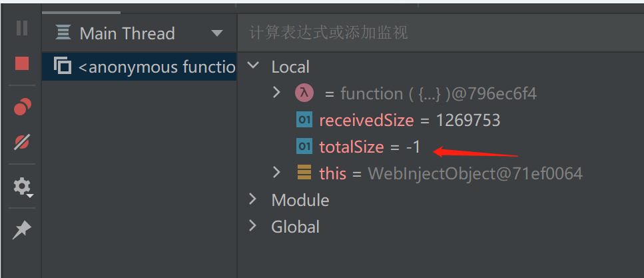Toggle the Mute Breakpoints icon

point(22,142)
